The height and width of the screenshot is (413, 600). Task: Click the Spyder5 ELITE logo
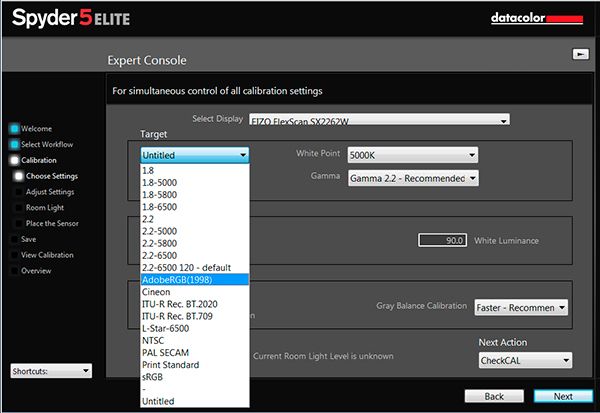point(71,18)
